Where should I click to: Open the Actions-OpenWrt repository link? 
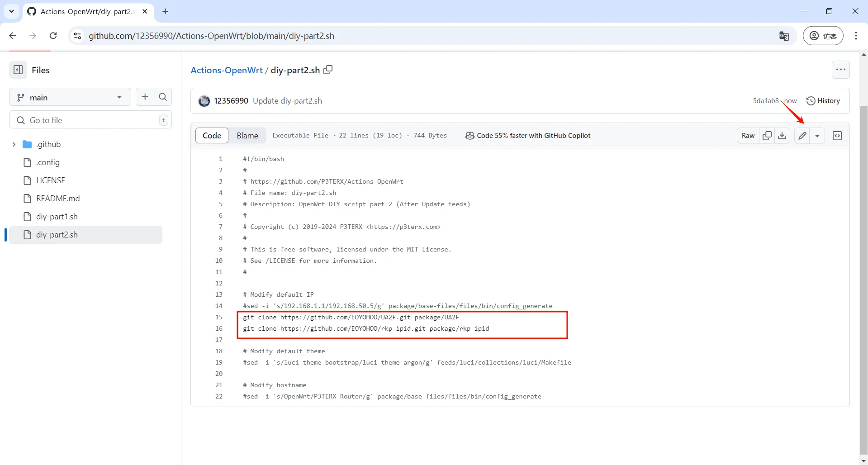click(x=227, y=70)
